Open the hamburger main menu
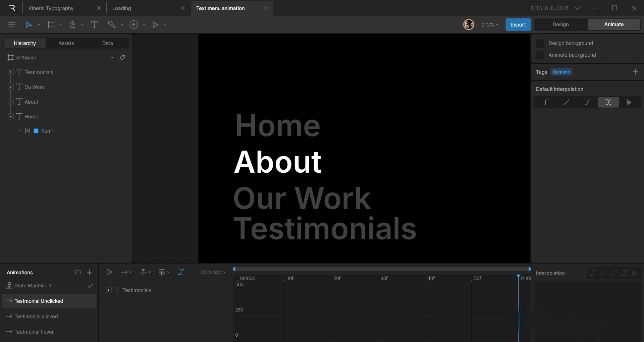644x342 pixels. [x=12, y=24]
